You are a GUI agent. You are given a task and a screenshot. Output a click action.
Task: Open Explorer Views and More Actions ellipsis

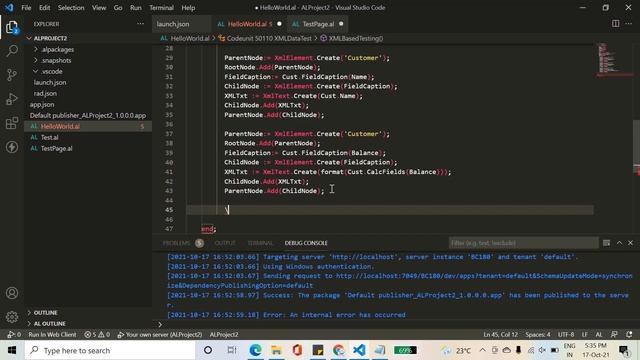click(140, 24)
